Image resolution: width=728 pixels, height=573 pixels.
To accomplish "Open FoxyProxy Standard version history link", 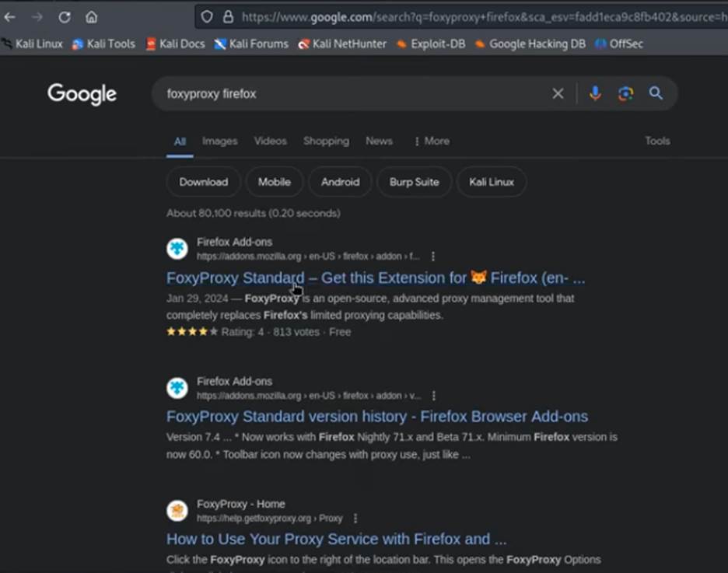I will (377, 417).
